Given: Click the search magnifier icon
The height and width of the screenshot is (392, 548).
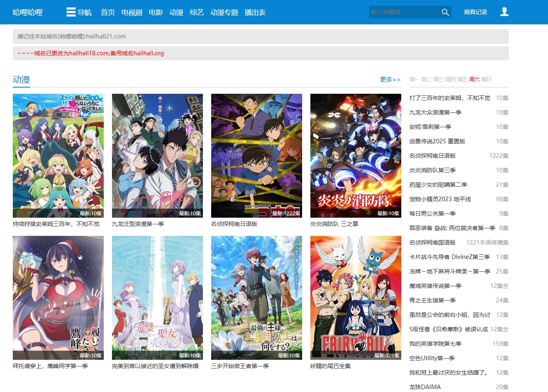Looking at the screenshot, I should 445,12.
